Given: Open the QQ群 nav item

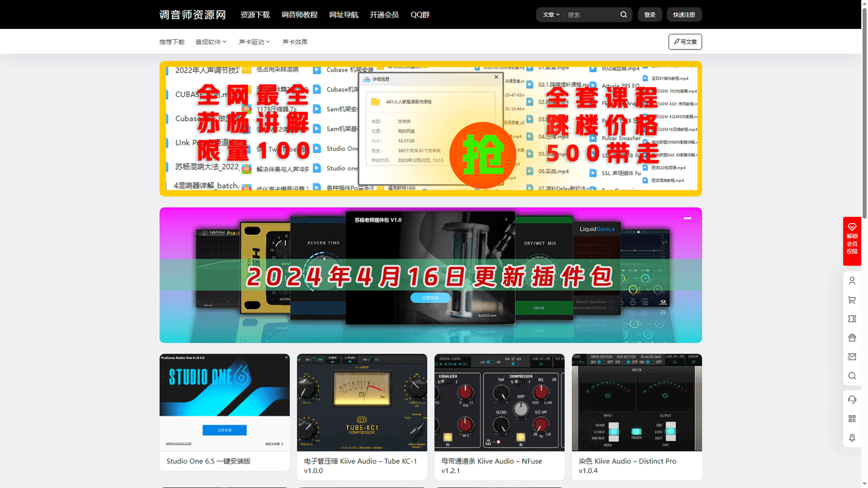Looking at the screenshot, I should (420, 14).
